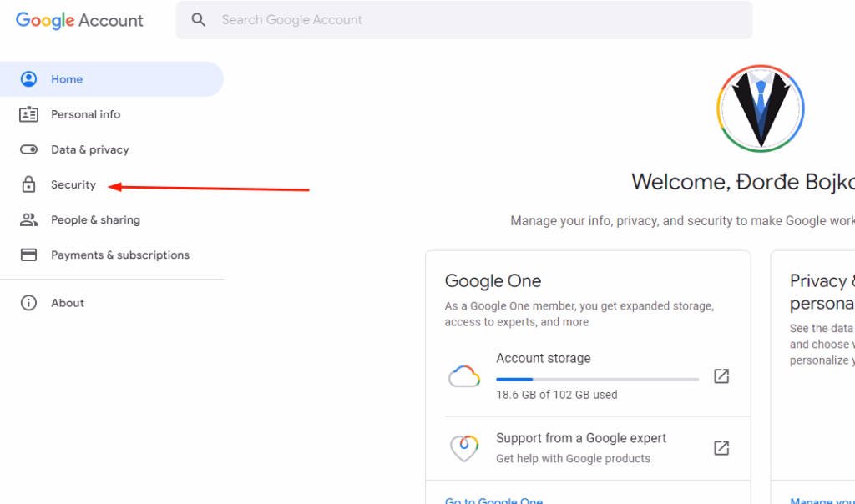Open Support from expert external link icon
The image size is (855, 504).
pyautogui.click(x=721, y=448)
